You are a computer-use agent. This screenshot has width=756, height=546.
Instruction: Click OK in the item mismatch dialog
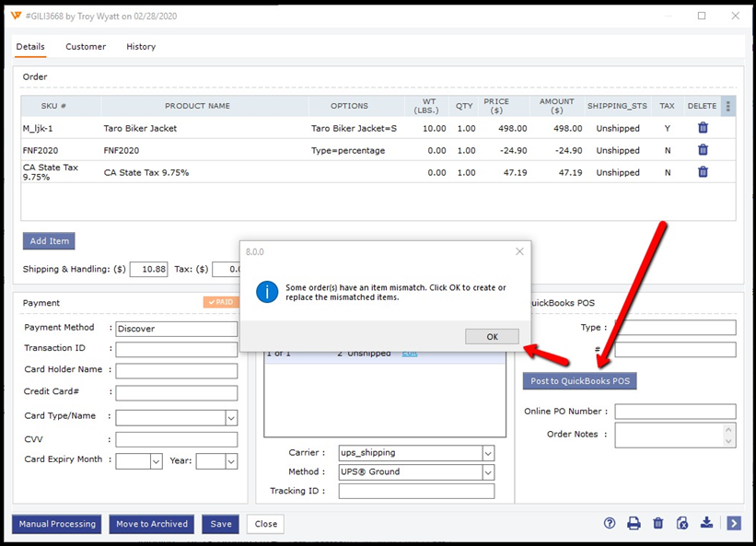click(492, 337)
